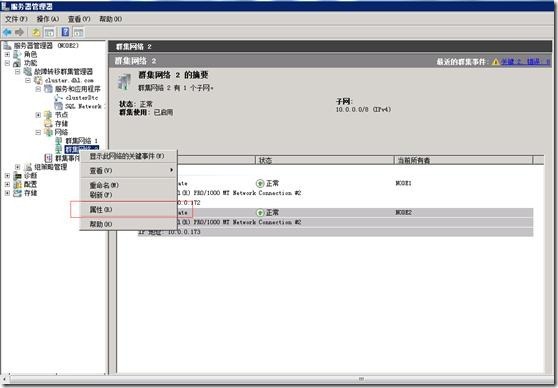The height and width of the screenshot is (388, 558).
Task: Expand the 节点 tree node
Action: click(x=38, y=115)
